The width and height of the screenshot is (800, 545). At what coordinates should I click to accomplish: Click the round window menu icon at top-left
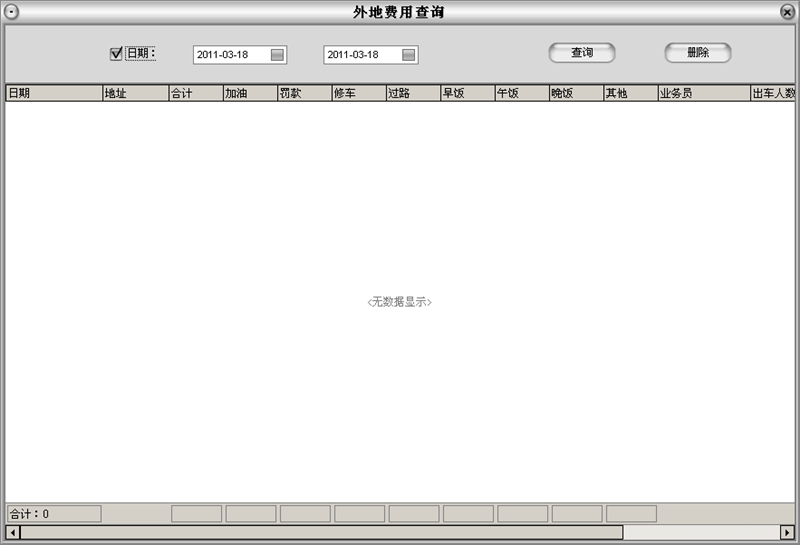coord(11,12)
